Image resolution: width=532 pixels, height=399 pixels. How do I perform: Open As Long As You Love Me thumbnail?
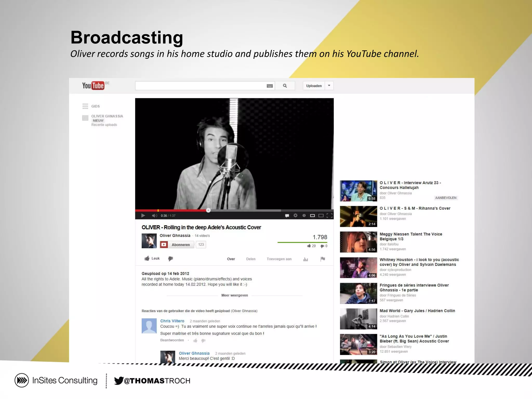click(358, 344)
